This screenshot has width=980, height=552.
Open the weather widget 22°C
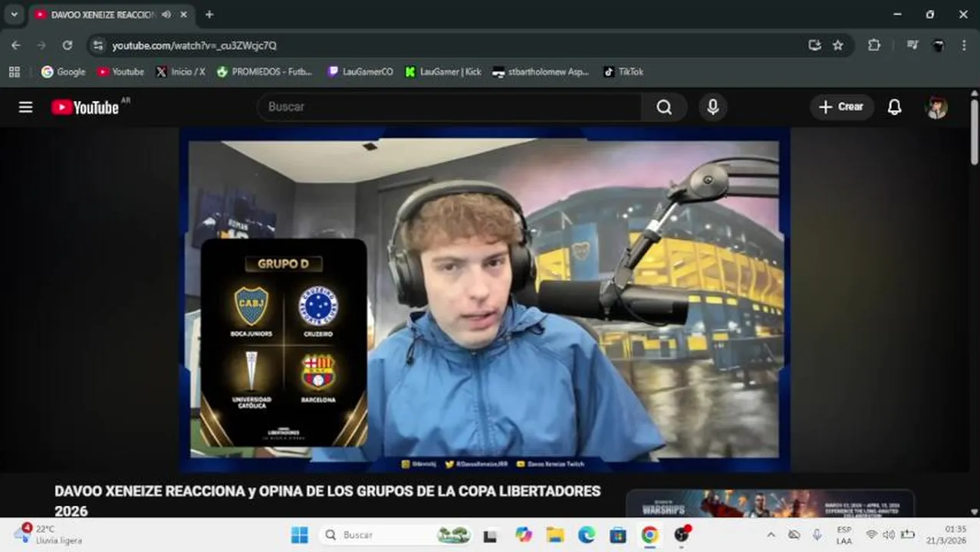coord(48,534)
